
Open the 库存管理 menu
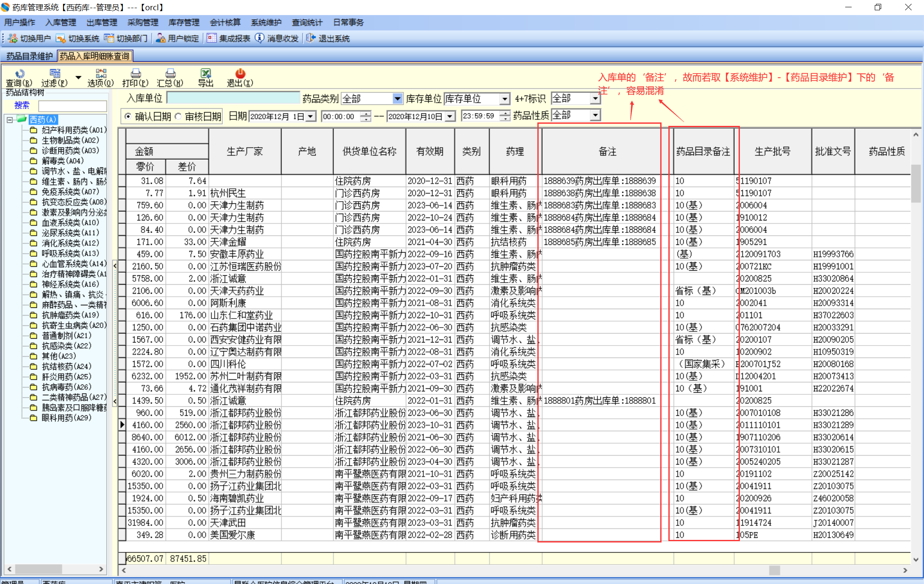(x=184, y=22)
